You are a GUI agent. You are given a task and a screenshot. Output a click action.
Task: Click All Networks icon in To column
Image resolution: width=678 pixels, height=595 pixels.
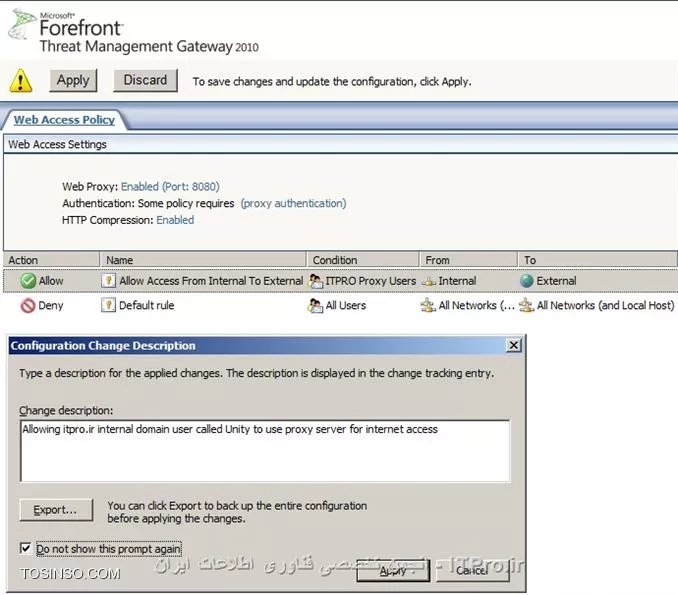(x=526, y=306)
